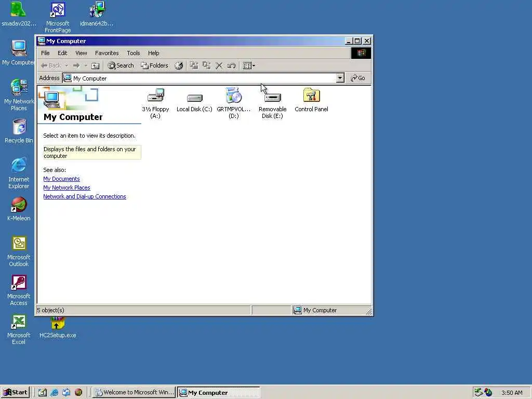Launch K-Meleon from quick launch
Screen dimensions: 532x399
(78, 393)
